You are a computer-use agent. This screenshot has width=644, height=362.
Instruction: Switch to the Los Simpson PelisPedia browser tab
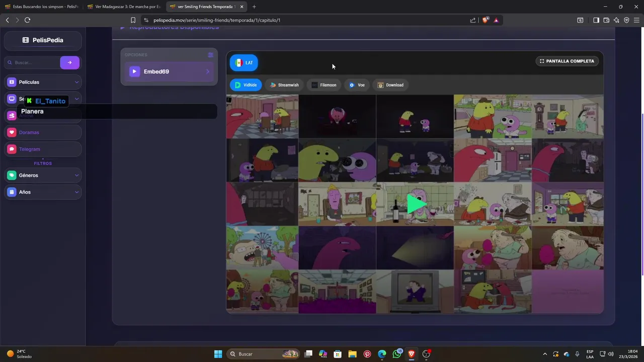(41, 7)
